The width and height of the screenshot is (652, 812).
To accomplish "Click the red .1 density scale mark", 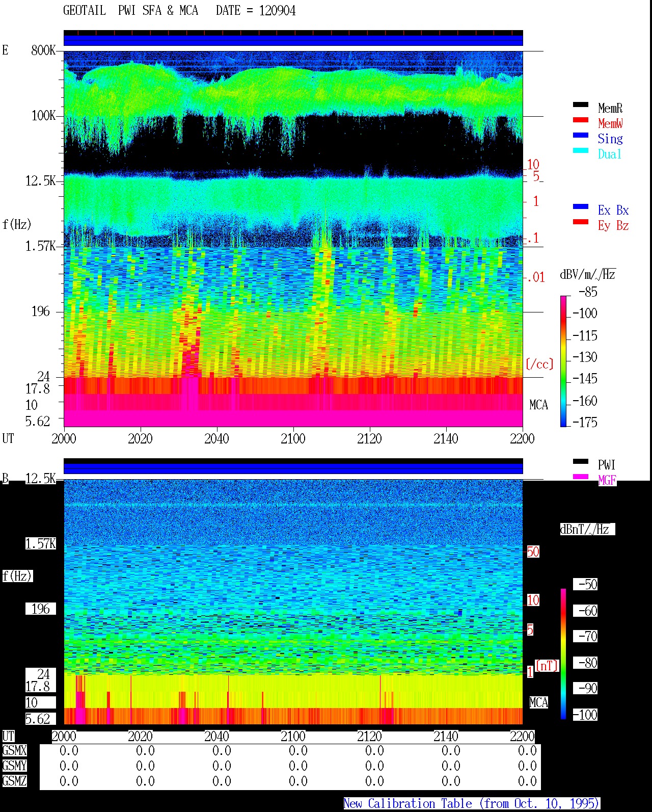I will [x=533, y=238].
